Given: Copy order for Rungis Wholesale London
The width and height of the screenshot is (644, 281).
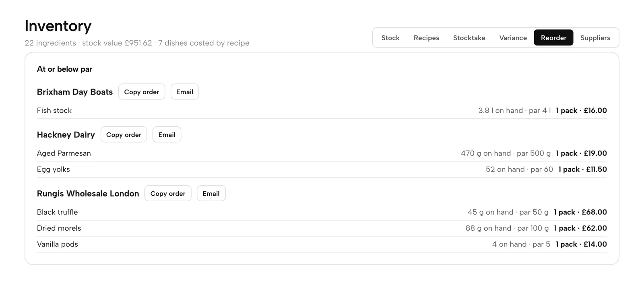Looking at the screenshot, I should click(x=168, y=194).
